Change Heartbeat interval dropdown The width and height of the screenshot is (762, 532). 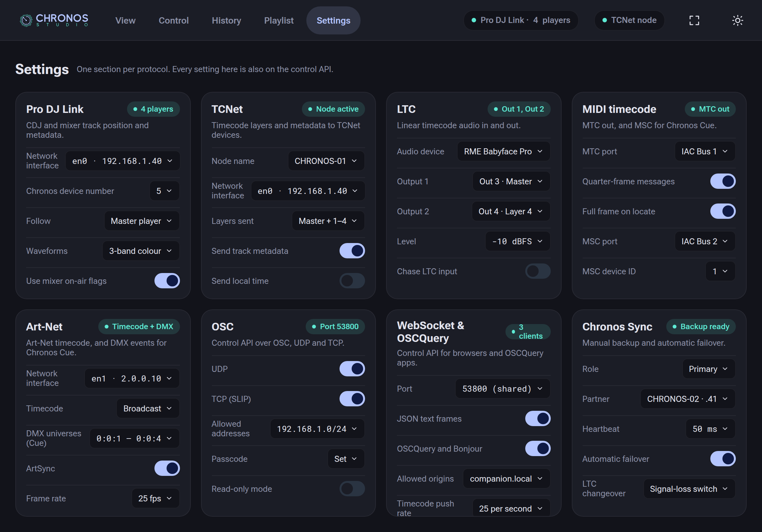[x=711, y=429]
